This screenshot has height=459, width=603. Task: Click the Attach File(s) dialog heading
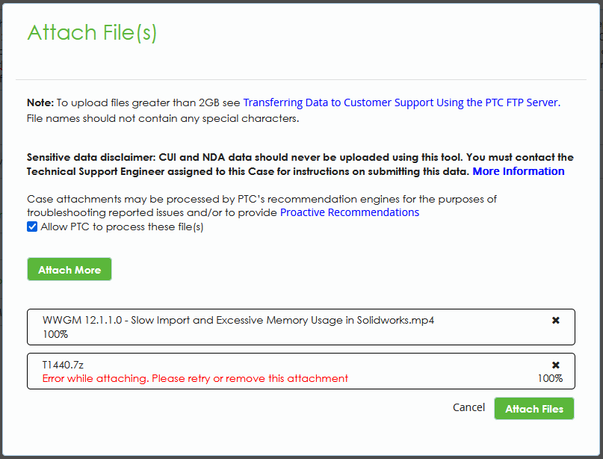[x=92, y=32]
